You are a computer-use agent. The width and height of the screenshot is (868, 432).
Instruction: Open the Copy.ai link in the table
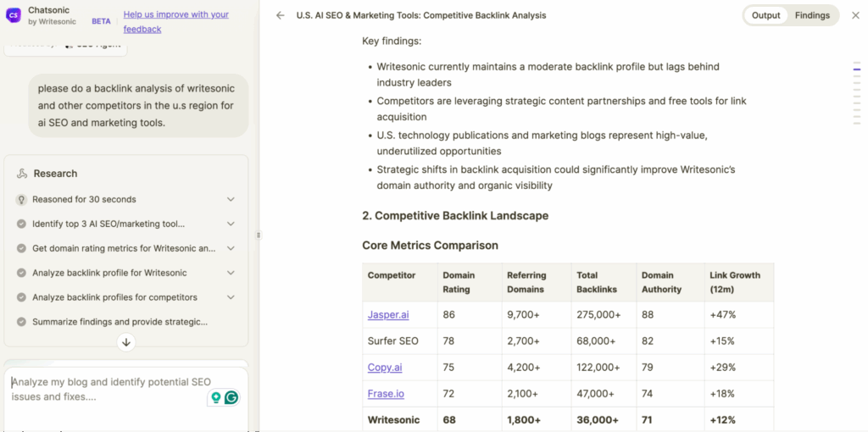(x=386, y=368)
